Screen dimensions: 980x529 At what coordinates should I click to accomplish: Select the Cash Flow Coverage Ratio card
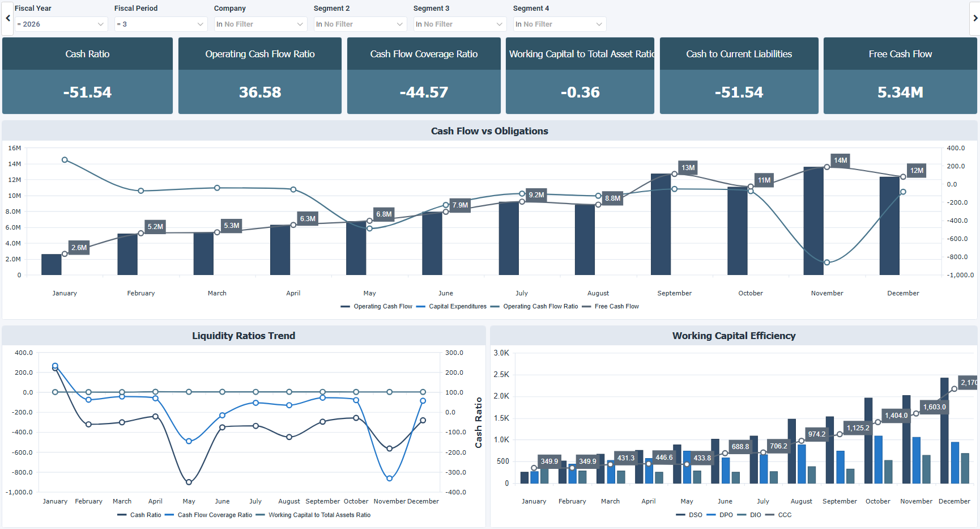click(x=424, y=75)
